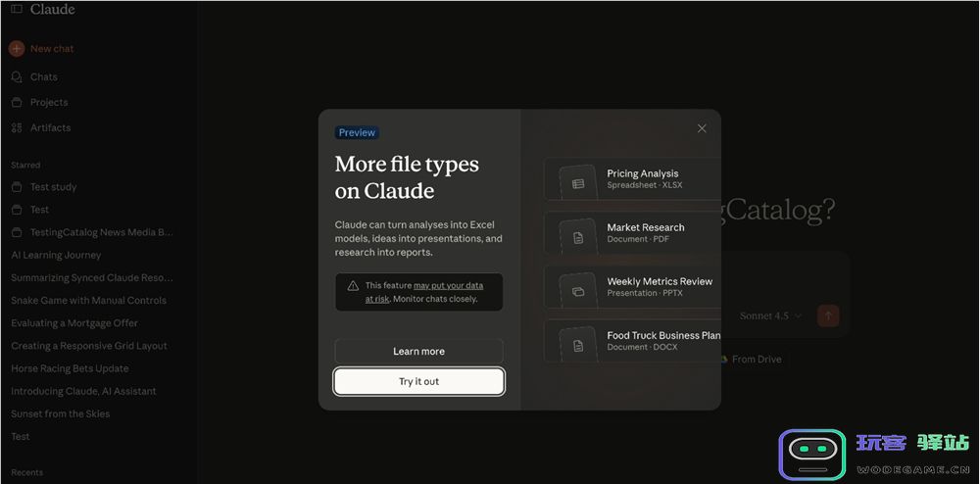Click the Artifacts icon in sidebar
Screen dimensions: 980x484
pos(17,127)
